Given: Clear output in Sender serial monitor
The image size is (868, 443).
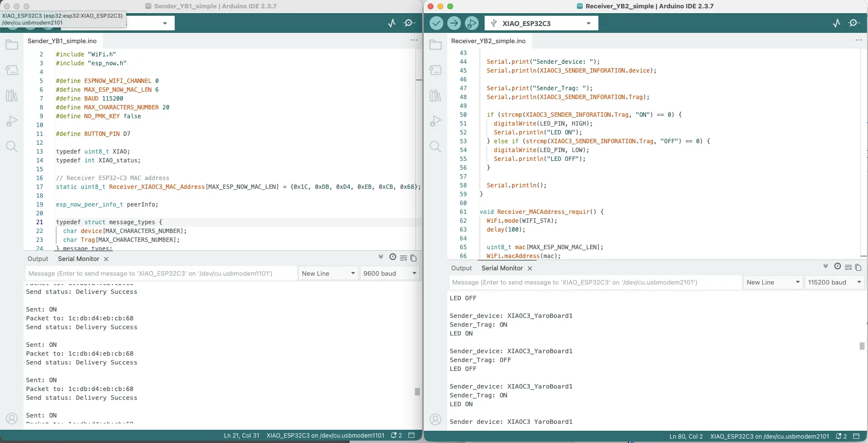Looking at the screenshot, I should [x=403, y=258].
